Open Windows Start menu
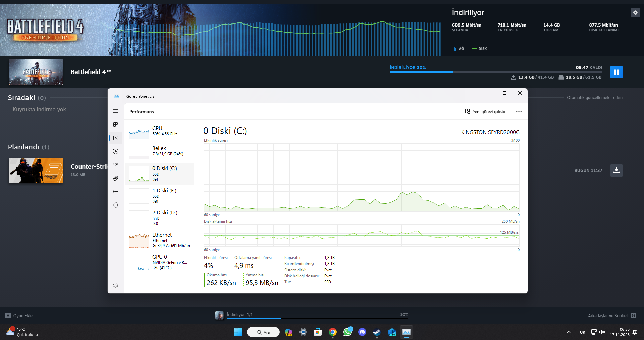 pos(238,332)
